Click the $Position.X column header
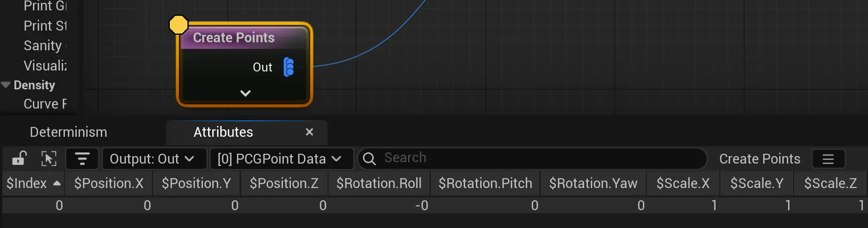The width and height of the screenshot is (868, 228). (x=109, y=183)
